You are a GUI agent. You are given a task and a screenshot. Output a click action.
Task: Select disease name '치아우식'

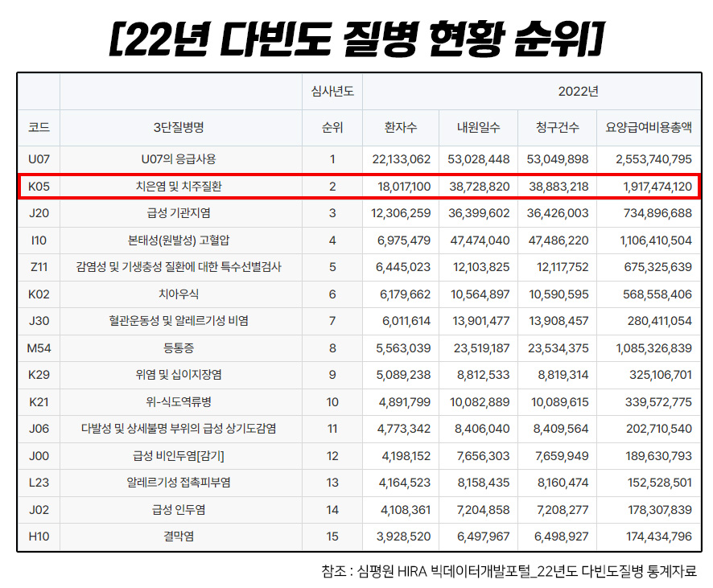[179, 294]
